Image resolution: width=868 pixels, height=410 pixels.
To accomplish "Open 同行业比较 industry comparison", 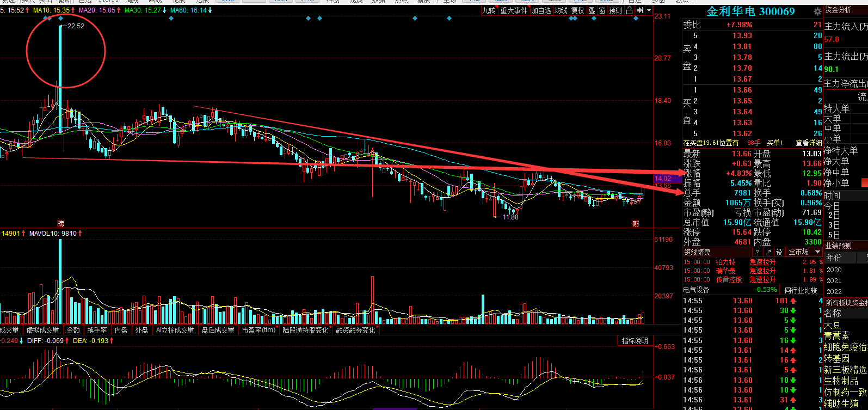I will (801, 290).
